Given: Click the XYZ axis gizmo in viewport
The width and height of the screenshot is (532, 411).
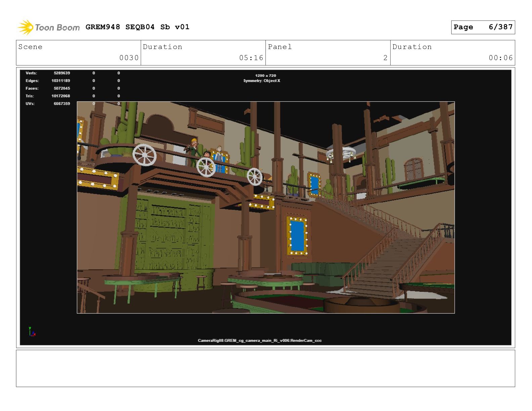Looking at the screenshot, I should (32, 331).
